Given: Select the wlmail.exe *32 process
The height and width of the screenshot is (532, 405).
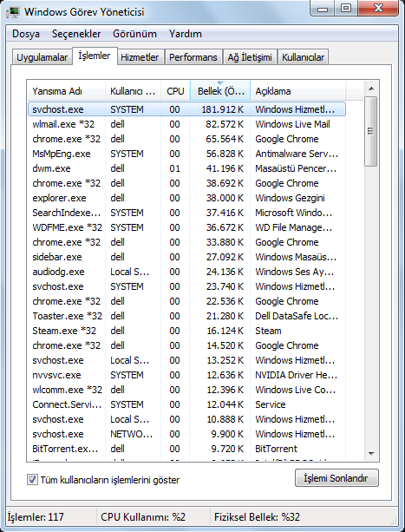Looking at the screenshot, I should (186, 124).
